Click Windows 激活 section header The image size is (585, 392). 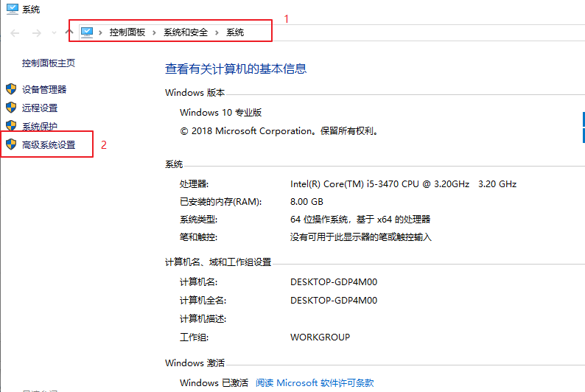point(195,363)
